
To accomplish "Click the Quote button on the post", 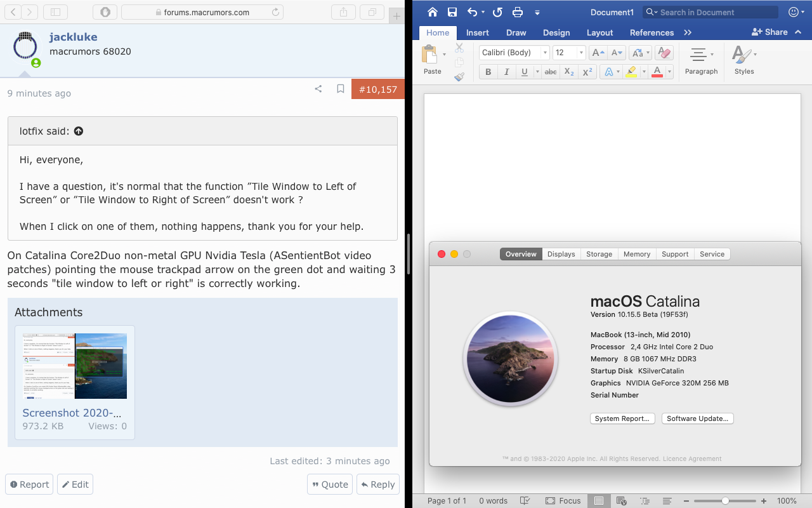I will click(x=329, y=485).
